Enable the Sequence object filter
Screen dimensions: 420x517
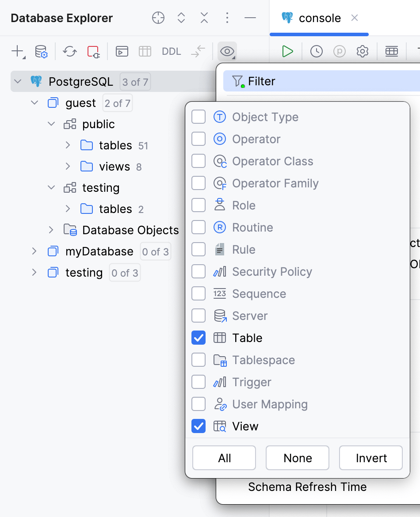199,293
